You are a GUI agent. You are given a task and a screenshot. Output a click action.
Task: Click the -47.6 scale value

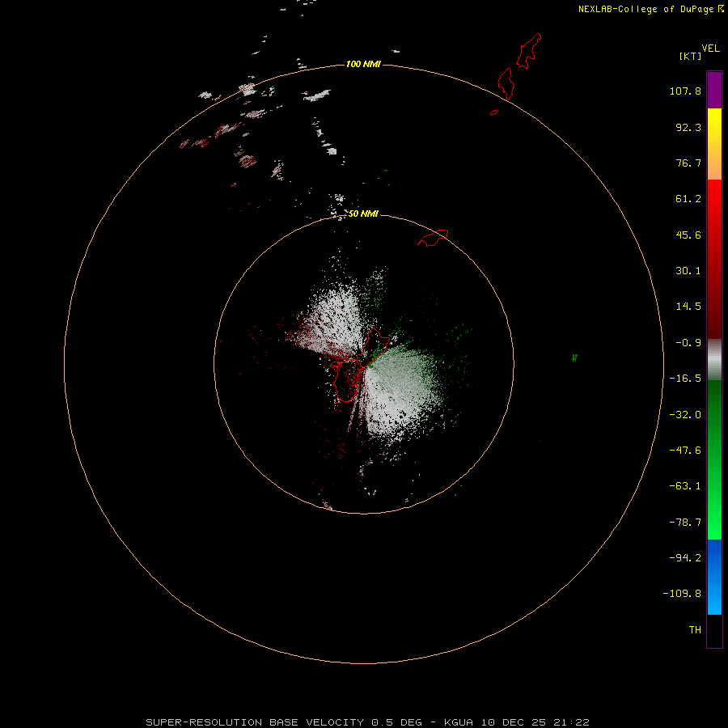coord(685,451)
